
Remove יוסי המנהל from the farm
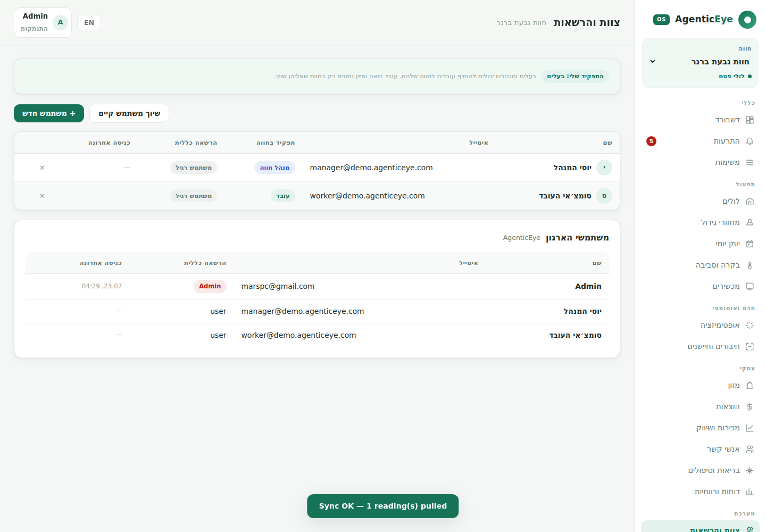click(x=42, y=168)
